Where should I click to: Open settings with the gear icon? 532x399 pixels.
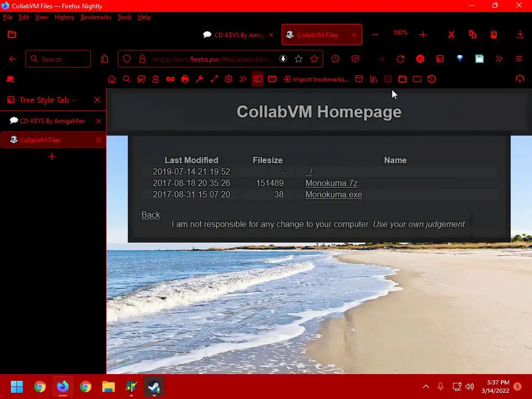pos(229,79)
